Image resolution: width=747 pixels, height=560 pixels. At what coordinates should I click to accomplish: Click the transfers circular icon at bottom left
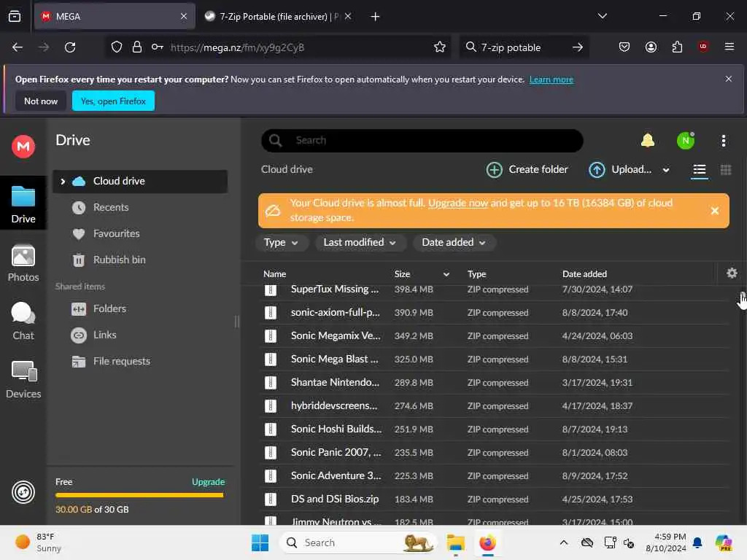click(23, 492)
